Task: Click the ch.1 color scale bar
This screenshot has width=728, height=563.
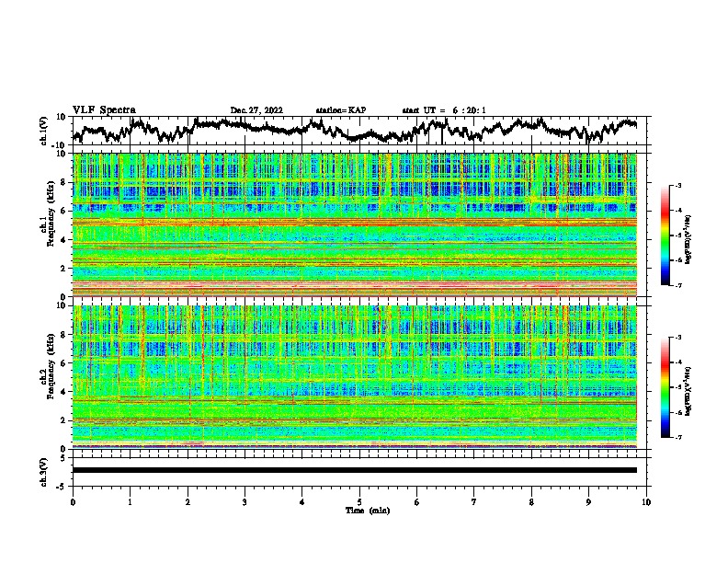Action: coord(665,236)
